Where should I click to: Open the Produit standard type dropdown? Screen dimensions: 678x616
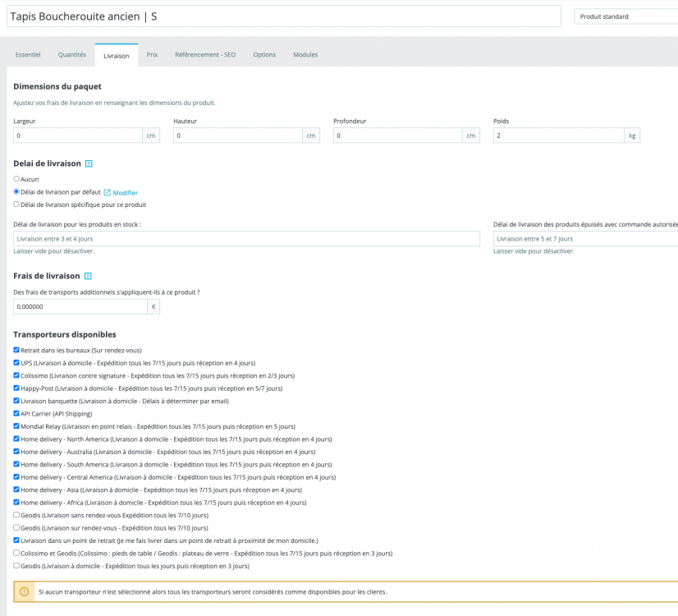coord(625,16)
